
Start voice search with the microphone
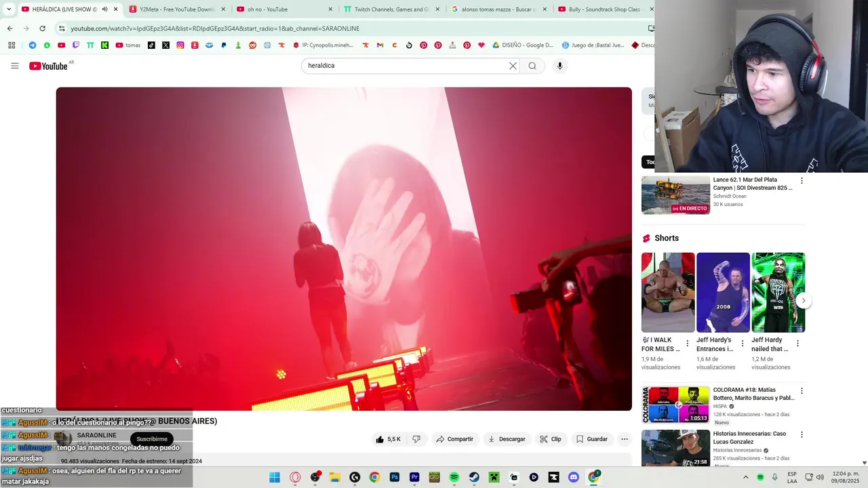click(559, 66)
